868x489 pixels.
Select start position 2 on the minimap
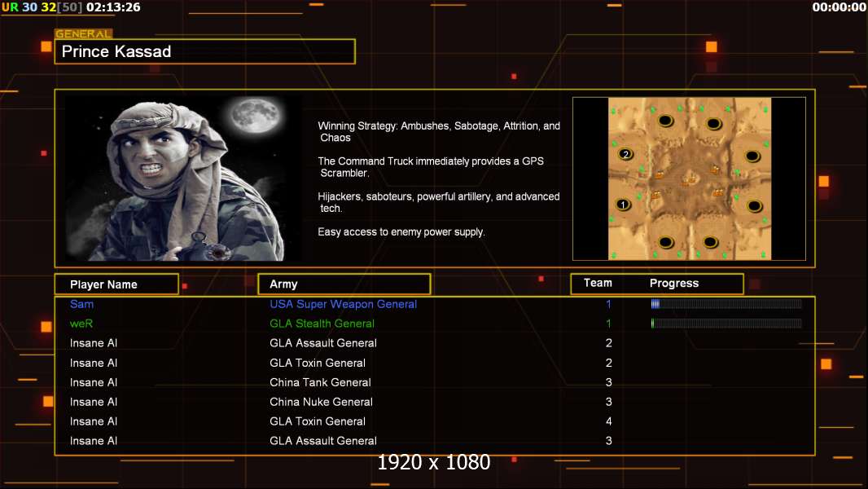pyautogui.click(x=625, y=154)
